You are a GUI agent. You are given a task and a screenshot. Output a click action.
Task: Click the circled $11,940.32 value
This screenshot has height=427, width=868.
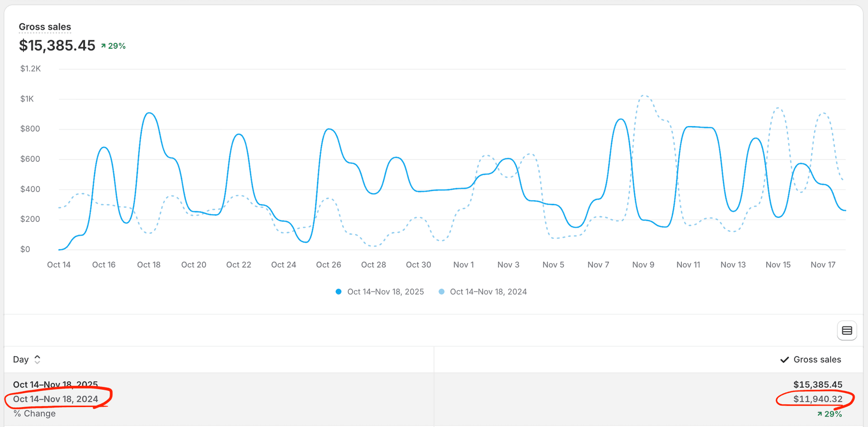click(x=818, y=399)
